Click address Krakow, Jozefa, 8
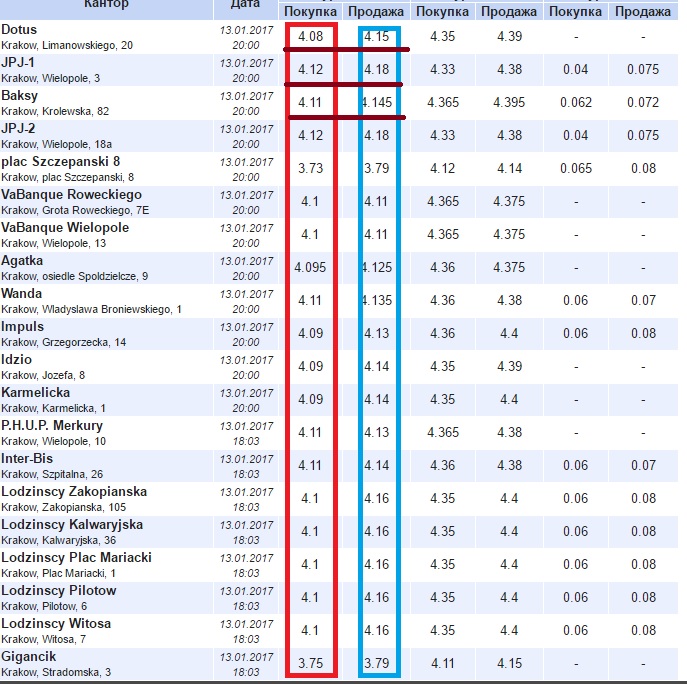Viewport: 687px width, 684px height. pyautogui.click(x=43, y=376)
